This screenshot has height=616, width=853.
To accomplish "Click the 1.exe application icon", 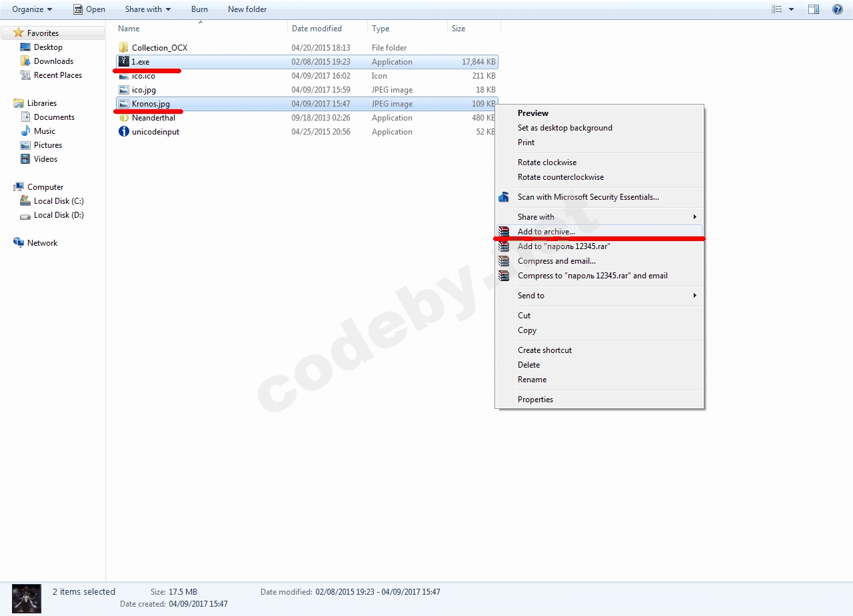I will 123,61.
